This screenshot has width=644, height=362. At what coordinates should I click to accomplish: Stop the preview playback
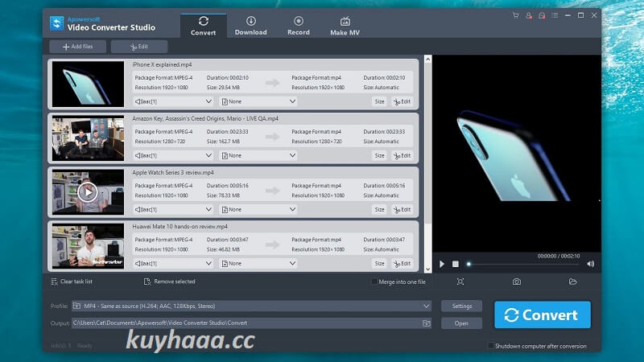pyautogui.click(x=456, y=264)
